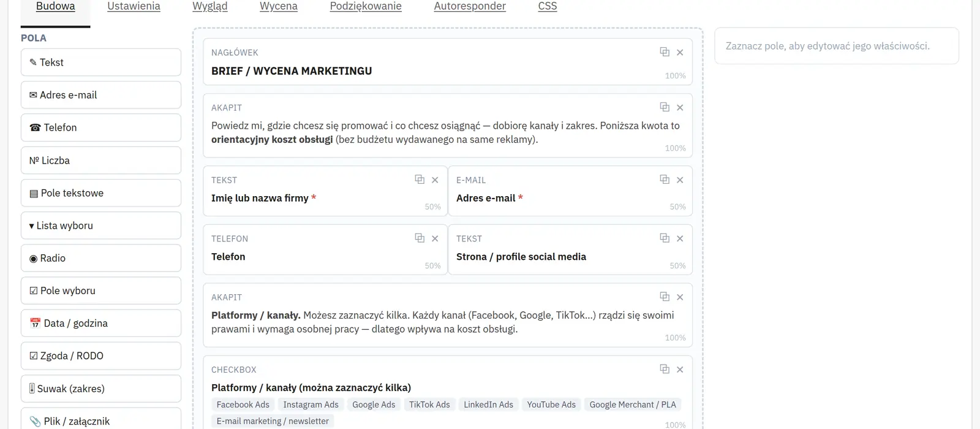Go to the Wycena tab
The width and height of the screenshot is (980, 429).
pyautogui.click(x=279, y=7)
